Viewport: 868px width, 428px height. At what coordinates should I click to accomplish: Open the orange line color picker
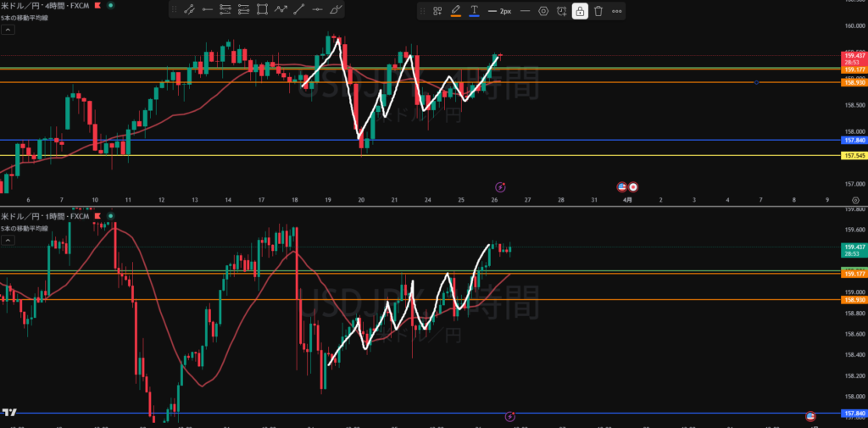tap(456, 11)
